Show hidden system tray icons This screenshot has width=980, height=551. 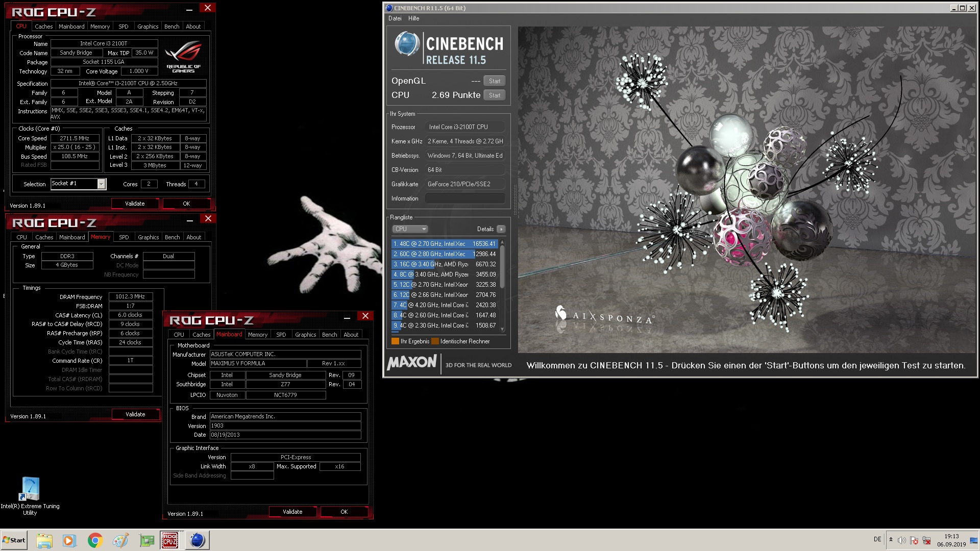pos(891,540)
